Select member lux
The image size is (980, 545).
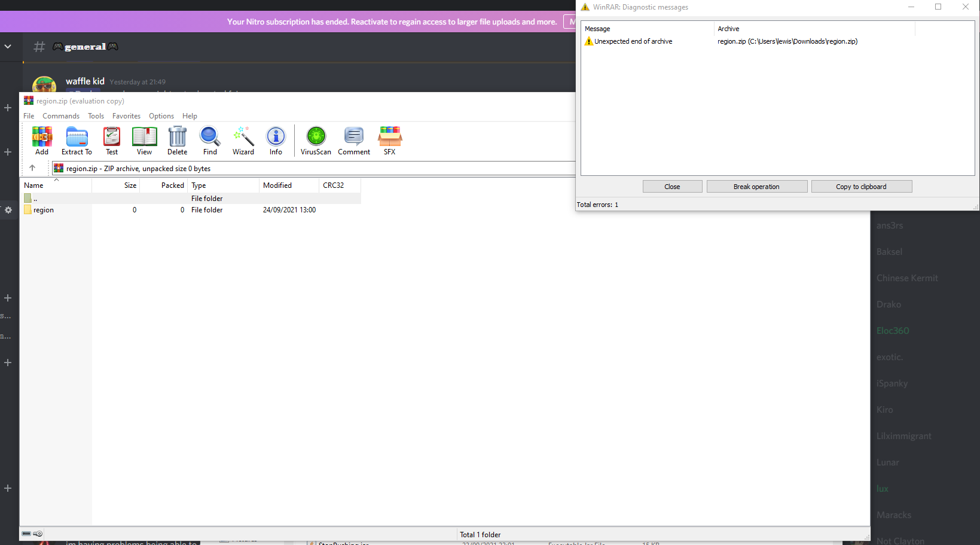(x=883, y=489)
